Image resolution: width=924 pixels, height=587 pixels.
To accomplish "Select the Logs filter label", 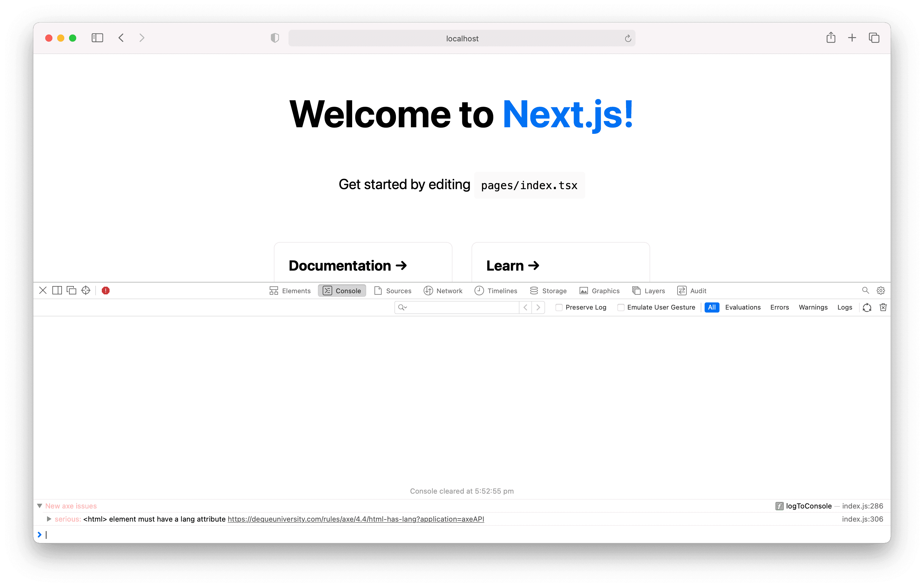I will pos(844,307).
